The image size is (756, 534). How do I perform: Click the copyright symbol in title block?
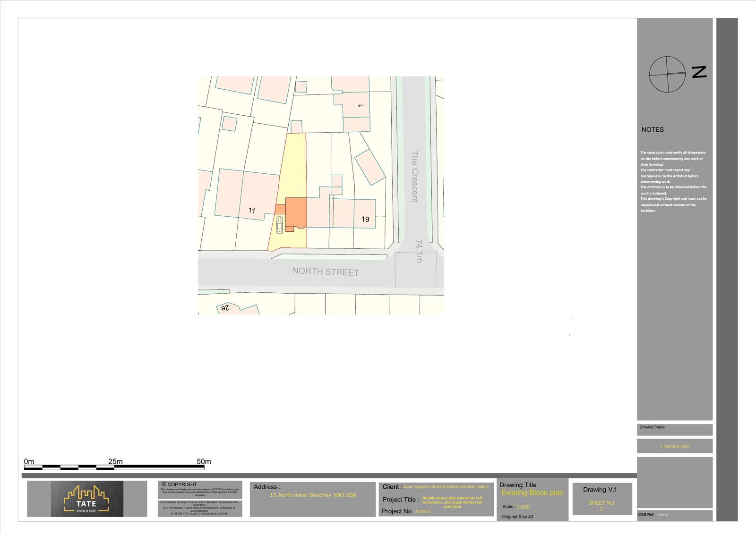click(164, 484)
